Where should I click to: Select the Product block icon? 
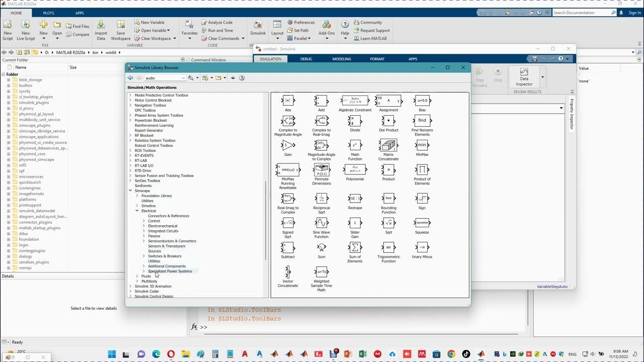388,169
